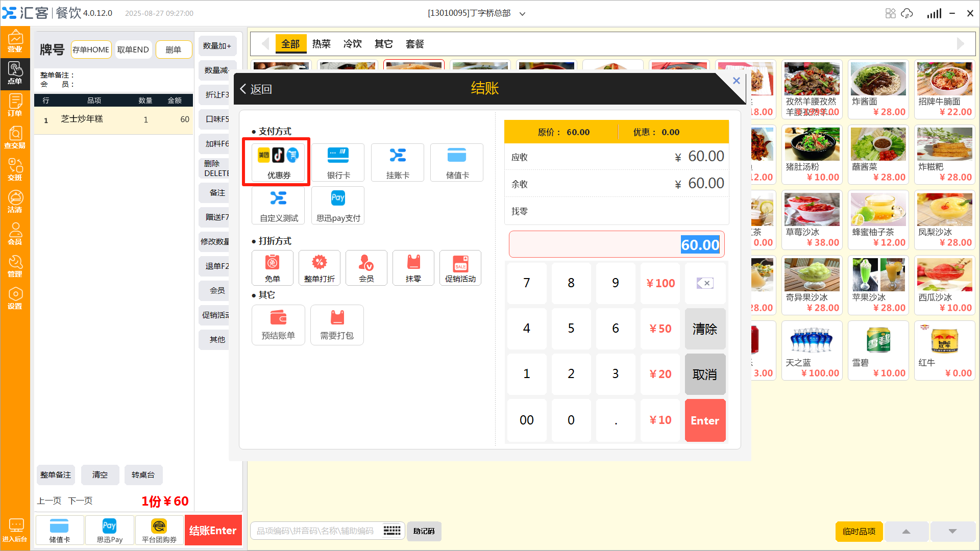Switch to 热菜 category tab

(321, 44)
